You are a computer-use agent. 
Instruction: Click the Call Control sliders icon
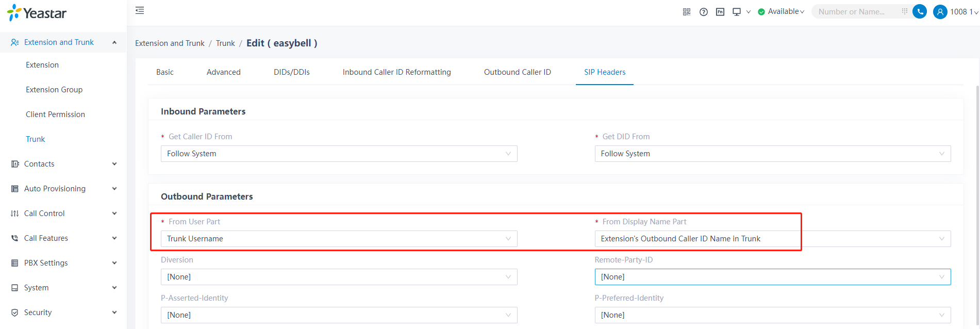click(15, 213)
